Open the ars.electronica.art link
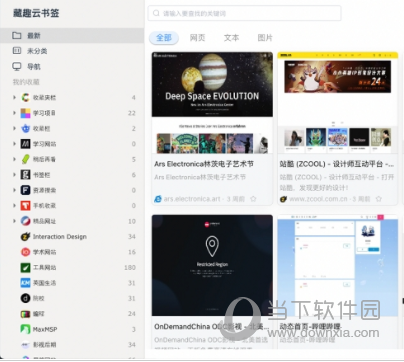Viewport: 404px width, 362px height. click(x=192, y=199)
